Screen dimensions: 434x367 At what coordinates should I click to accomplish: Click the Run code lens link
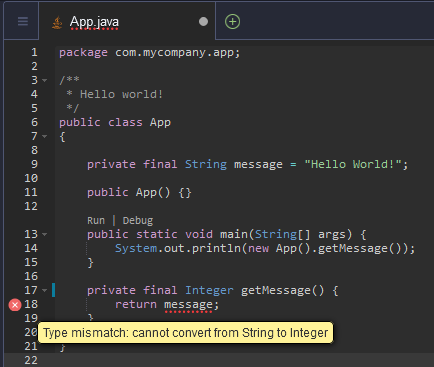(x=96, y=221)
